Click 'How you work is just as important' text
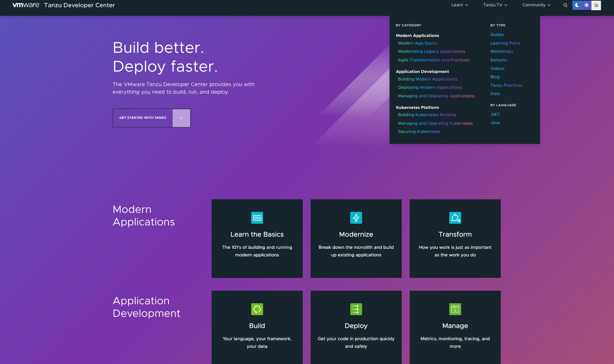The image size is (614, 364). coord(455,251)
